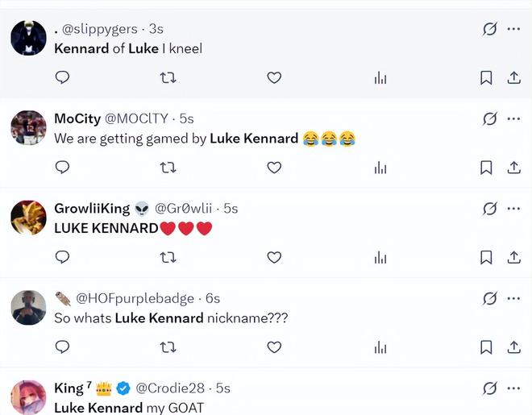This screenshot has height=415, width=532.
Task: View analytics for the slippygers tweet
Action: [380, 77]
